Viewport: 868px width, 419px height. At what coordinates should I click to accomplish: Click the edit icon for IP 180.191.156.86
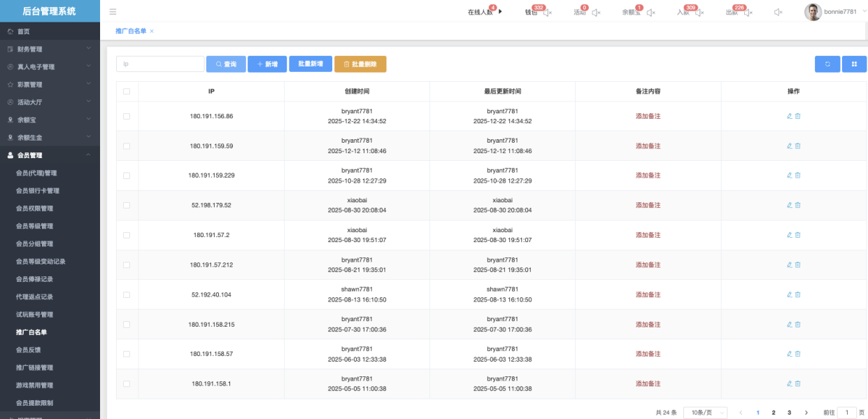point(790,116)
